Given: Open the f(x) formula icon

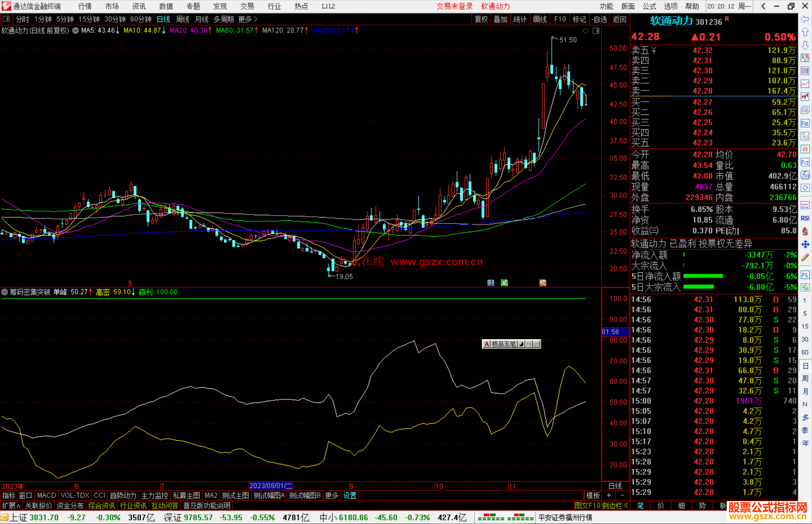Looking at the screenshot, I should pos(805,175).
